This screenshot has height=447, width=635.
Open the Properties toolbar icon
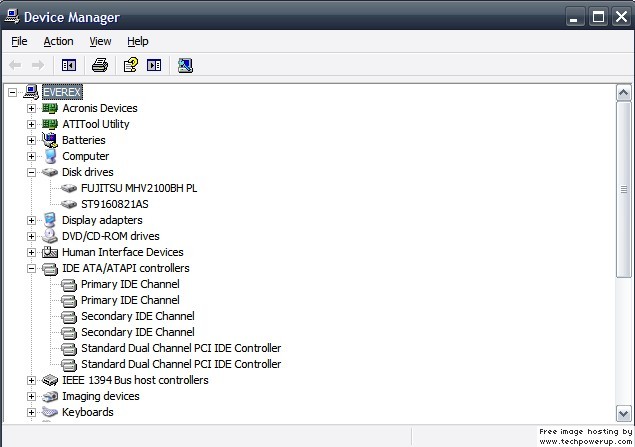pos(130,65)
